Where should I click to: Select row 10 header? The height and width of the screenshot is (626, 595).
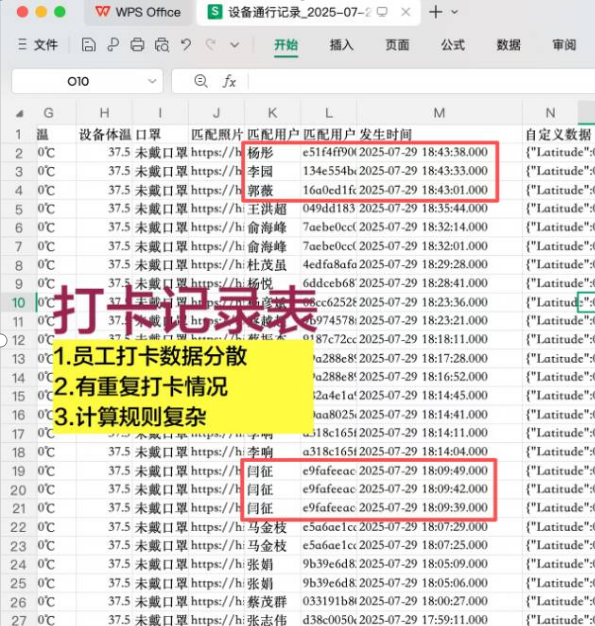click(x=18, y=303)
